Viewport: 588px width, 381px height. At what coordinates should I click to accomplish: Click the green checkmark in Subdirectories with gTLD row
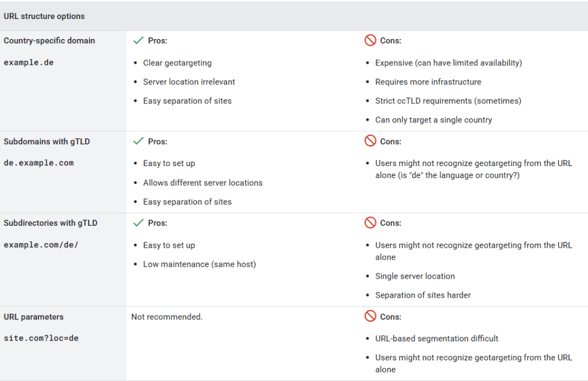point(138,222)
